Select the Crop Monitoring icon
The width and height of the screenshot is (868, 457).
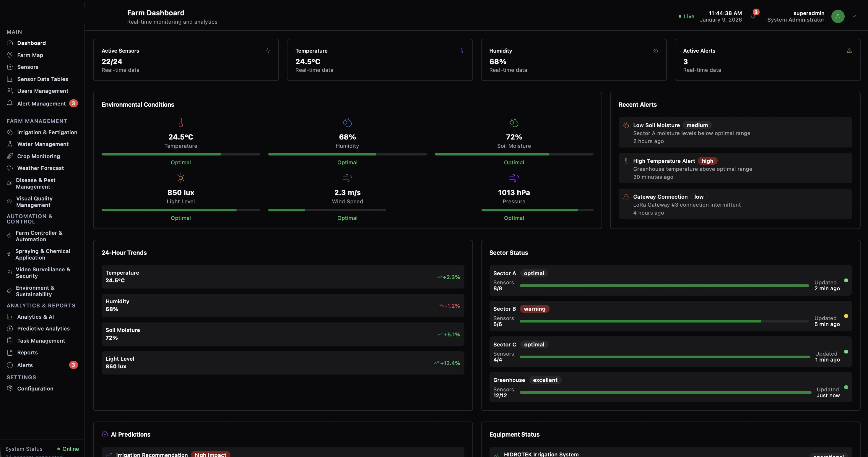pyautogui.click(x=9, y=156)
